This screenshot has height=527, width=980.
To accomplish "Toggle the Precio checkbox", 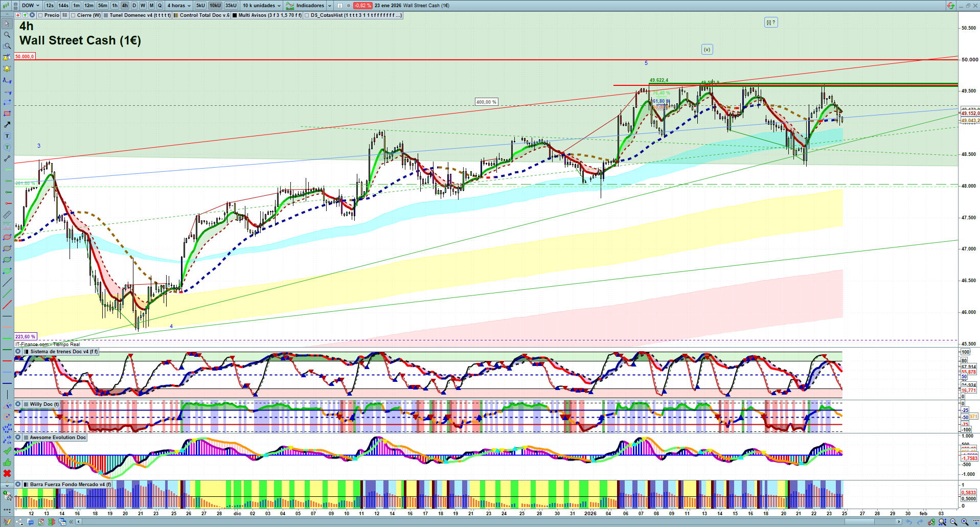I will tap(40, 15).
